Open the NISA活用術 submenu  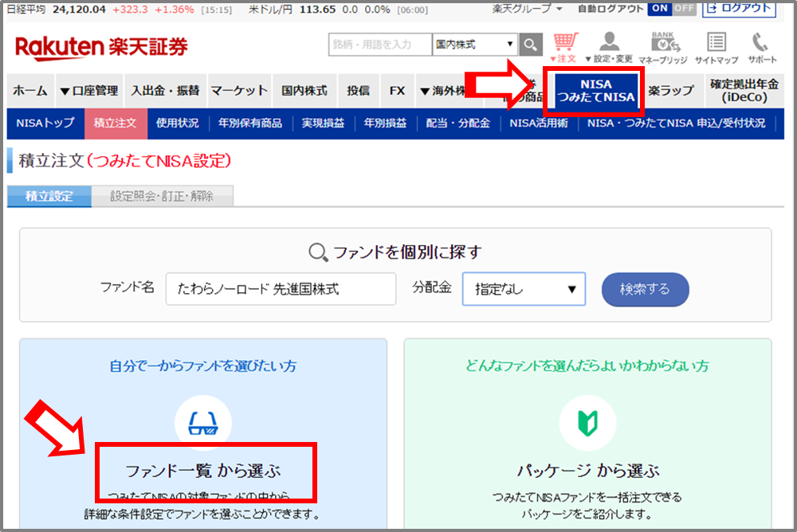[539, 123]
